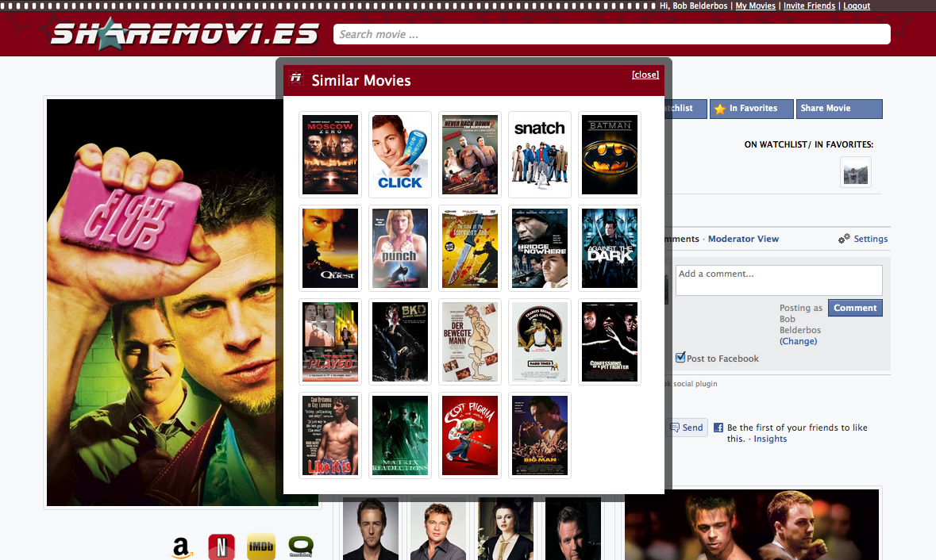Select the Against the Dark poster
Viewport: 936px width, 560px height.
[610, 248]
